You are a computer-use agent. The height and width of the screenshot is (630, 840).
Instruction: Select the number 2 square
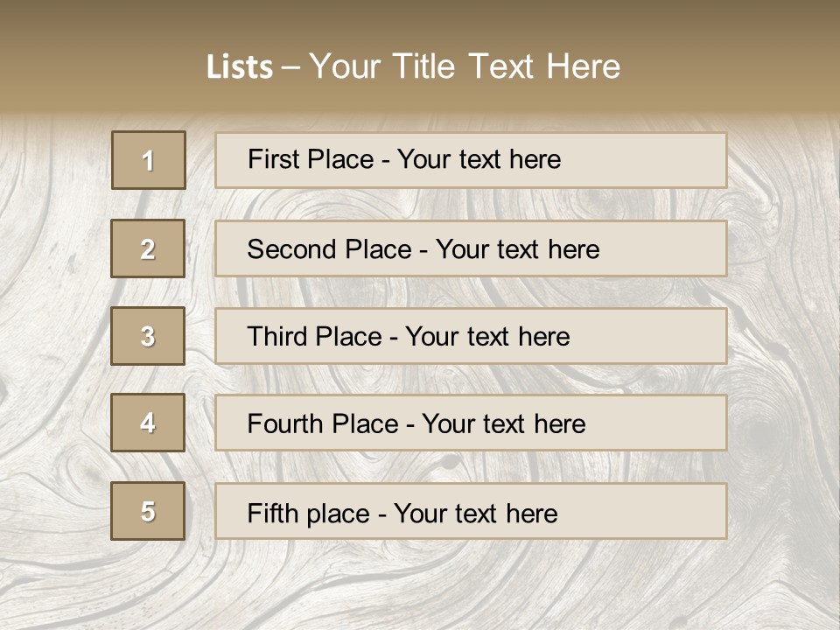click(x=148, y=248)
